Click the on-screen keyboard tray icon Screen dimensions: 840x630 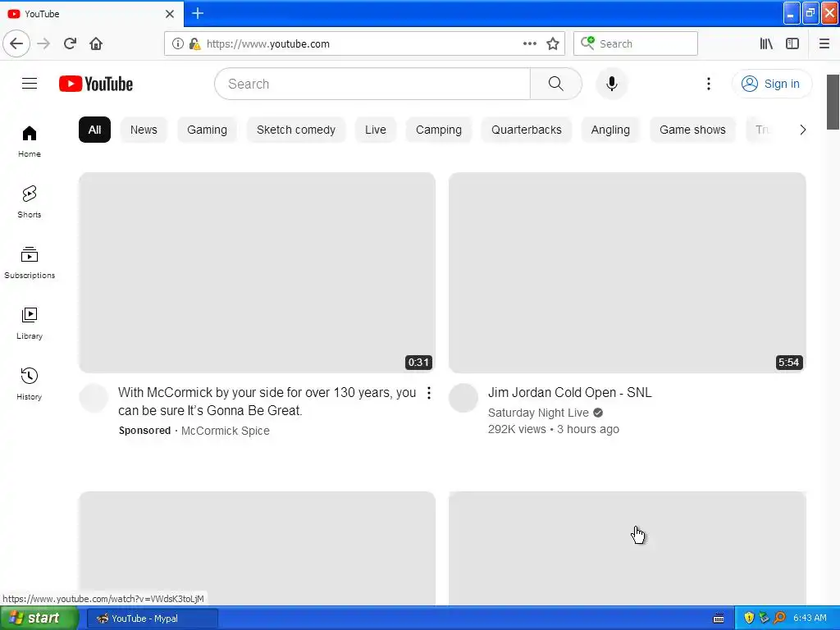point(719,619)
